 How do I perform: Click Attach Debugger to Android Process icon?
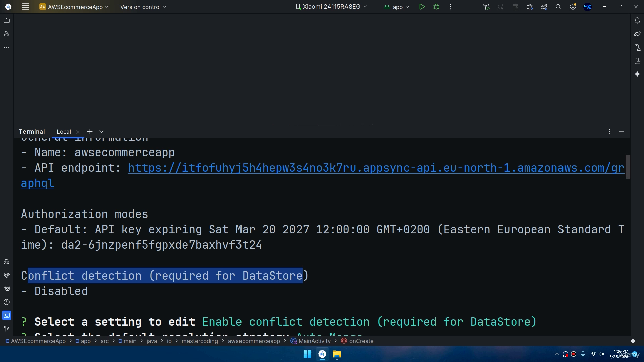click(530, 7)
